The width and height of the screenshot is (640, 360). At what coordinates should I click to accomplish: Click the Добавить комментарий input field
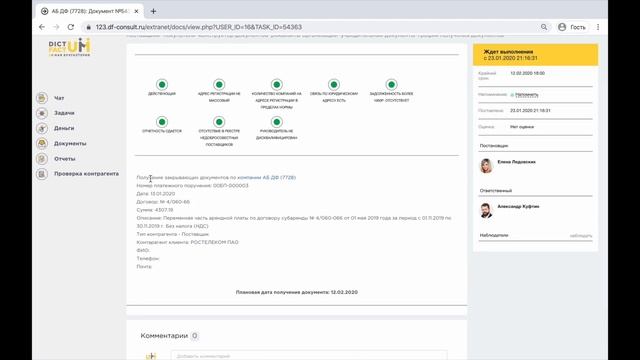point(309,356)
